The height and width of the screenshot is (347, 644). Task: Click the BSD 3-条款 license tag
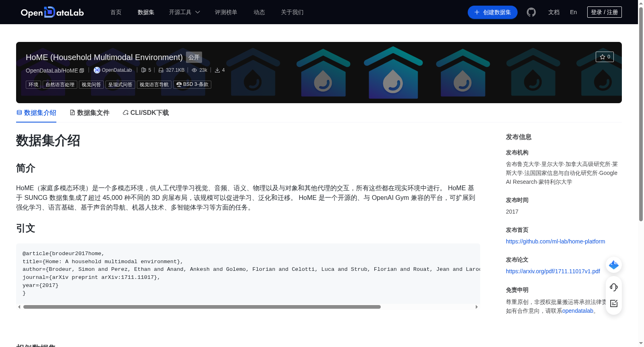tap(192, 85)
